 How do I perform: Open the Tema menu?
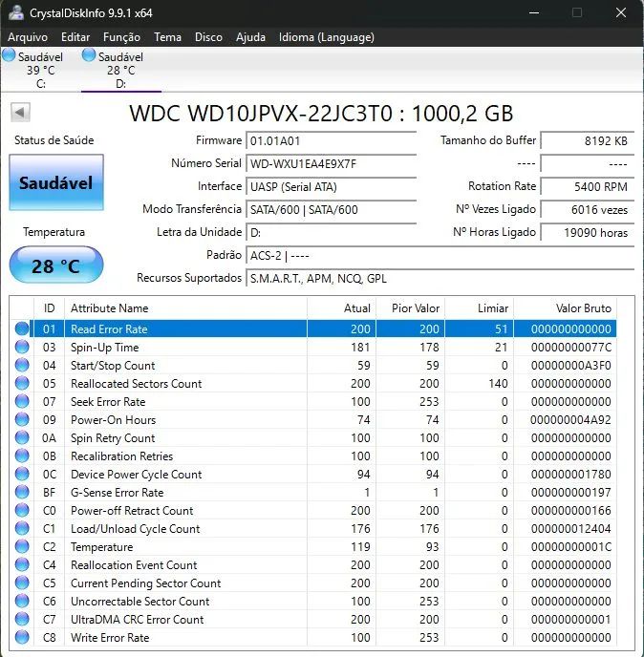pos(168,37)
